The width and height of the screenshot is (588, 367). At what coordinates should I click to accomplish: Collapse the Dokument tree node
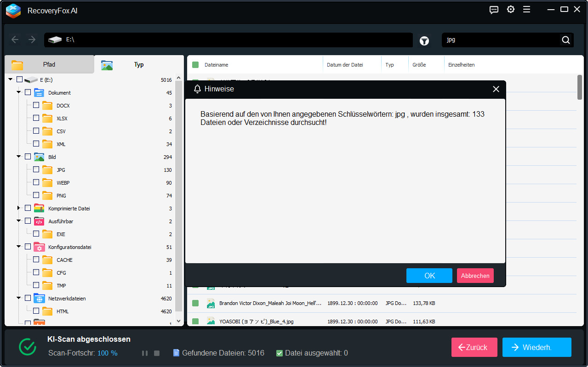(x=19, y=92)
